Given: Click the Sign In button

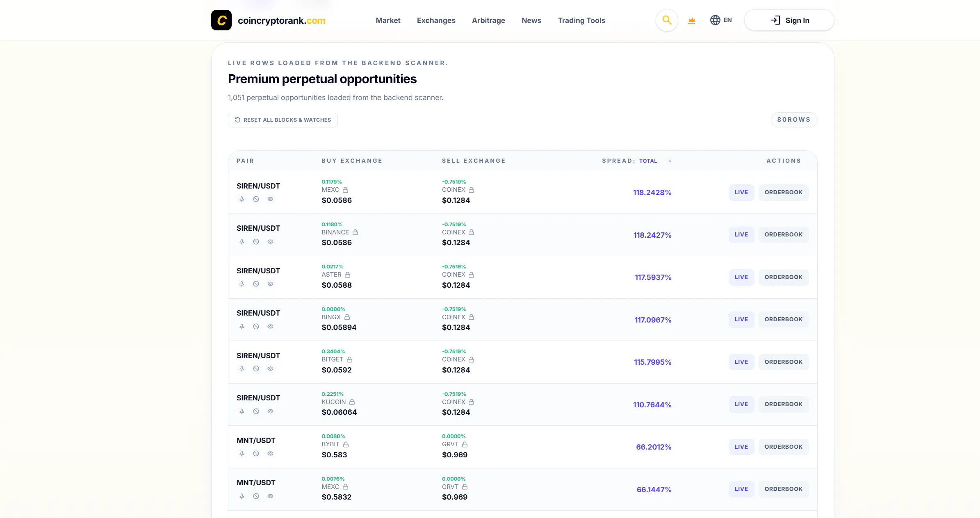Looking at the screenshot, I should pos(789,20).
